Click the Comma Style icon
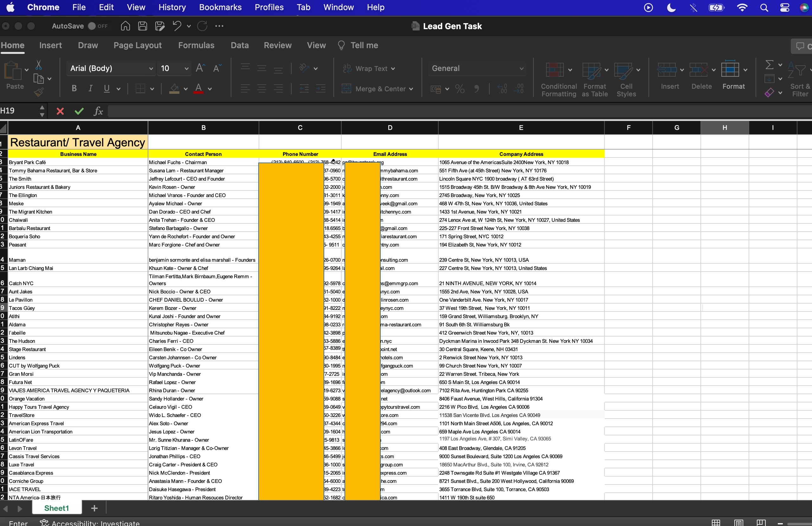This screenshot has height=526, width=812. tap(477, 89)
